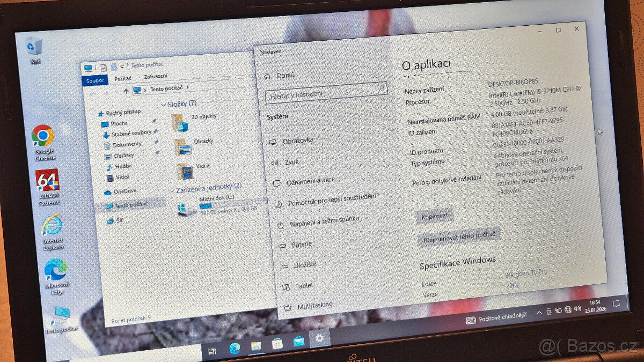Viewport: 644px width, 362px height.
Task: Go up one level in Explorer
Action: point(126,91)
